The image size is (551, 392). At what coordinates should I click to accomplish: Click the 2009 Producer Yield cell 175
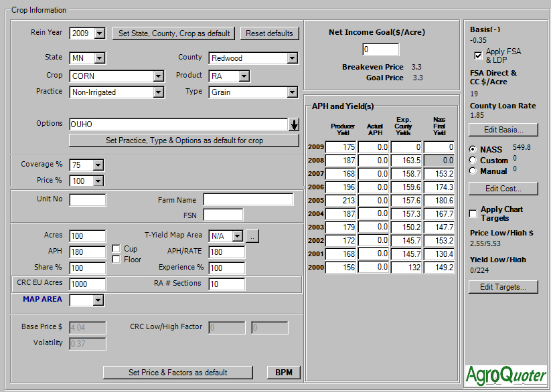(x=341, y=147)
